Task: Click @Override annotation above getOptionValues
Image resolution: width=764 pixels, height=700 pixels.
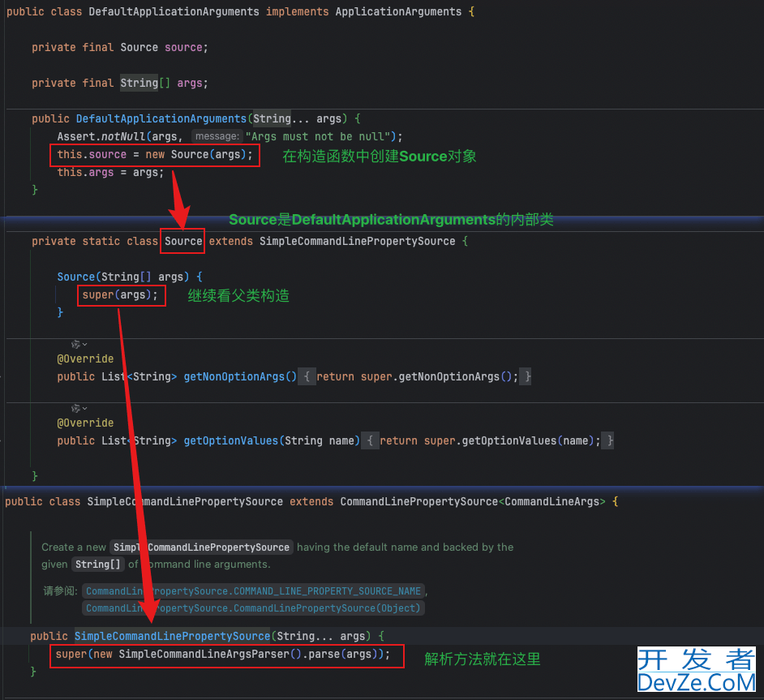Action: tap(85, 423)
